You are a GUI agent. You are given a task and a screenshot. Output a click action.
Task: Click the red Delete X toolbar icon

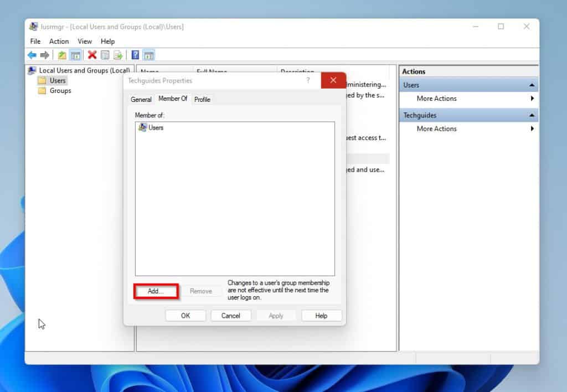pyautogui.click(x=92, y=55)
